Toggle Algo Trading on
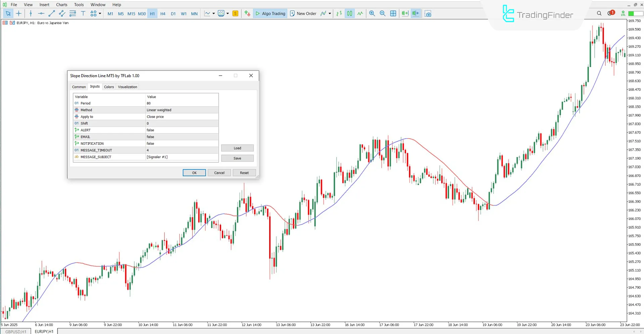The width and height of the screenshot is (644, 334). click(x=270, y=13)
